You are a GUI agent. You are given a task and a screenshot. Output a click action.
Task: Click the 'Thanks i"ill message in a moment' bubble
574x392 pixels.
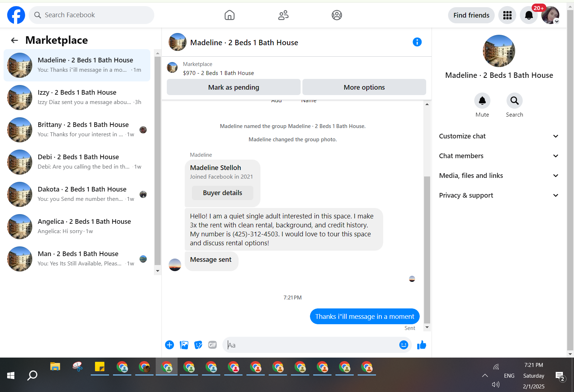click(x=364, y=316)
